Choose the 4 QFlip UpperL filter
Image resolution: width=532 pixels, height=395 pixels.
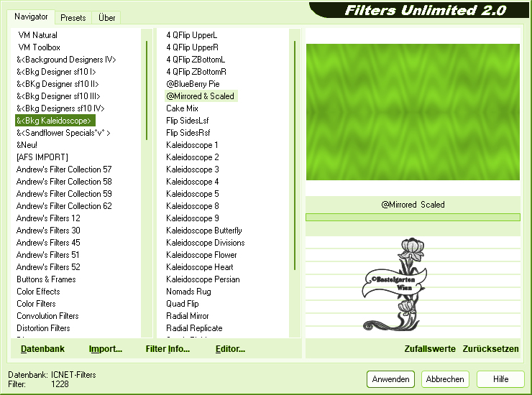pyautogui.click(x=192, y=35)
